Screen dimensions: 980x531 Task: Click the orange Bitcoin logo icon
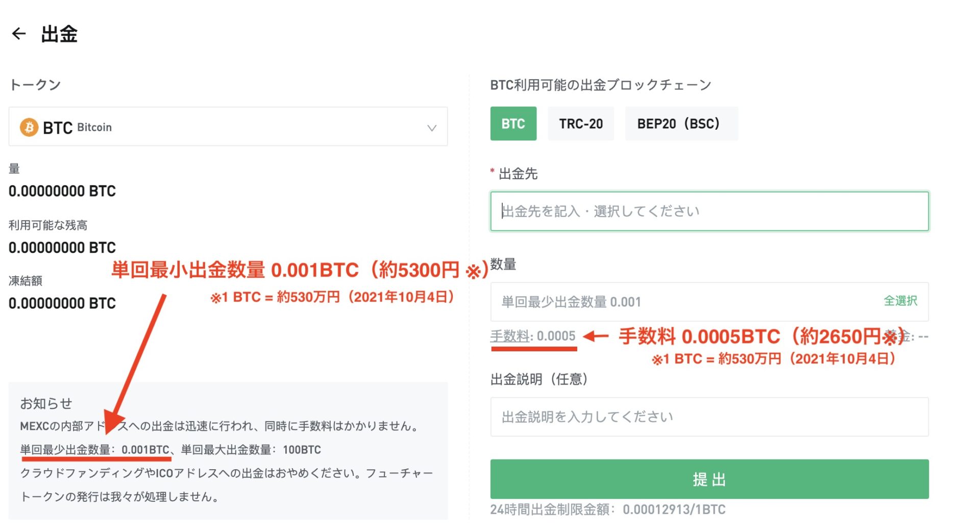pyautogui.click(x=29, y=127)
